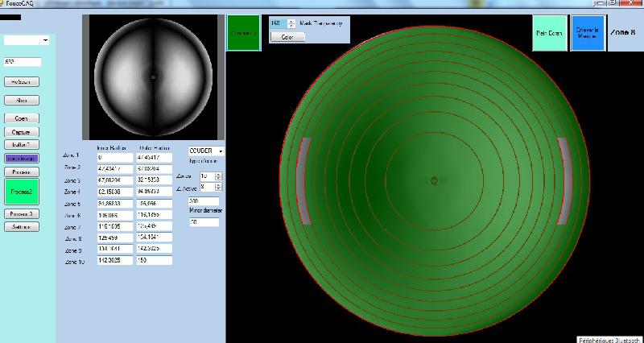Click the purple button below button7

tap(22, 158)
